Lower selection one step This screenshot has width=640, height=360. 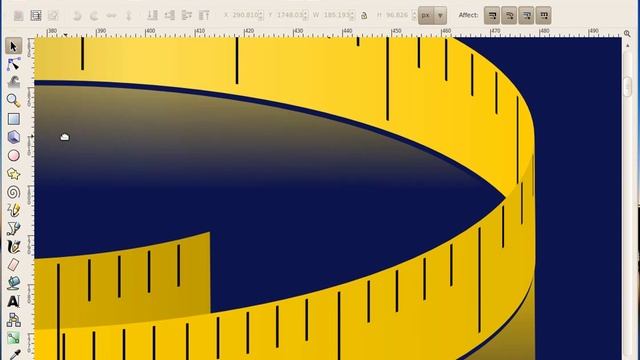pyautogui.click(x=169, y=16)
